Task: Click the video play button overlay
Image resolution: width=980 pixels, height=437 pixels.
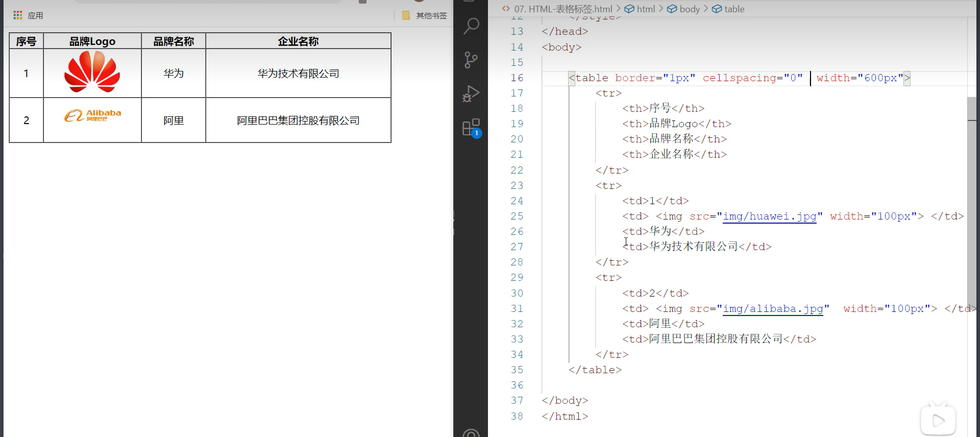Action: coord(938,420)
